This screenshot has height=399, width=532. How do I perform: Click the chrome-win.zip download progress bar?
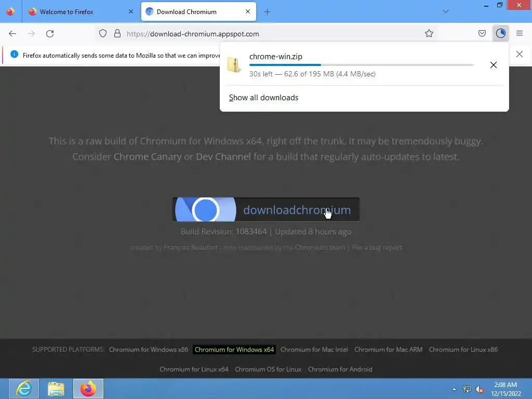point(362,65)
